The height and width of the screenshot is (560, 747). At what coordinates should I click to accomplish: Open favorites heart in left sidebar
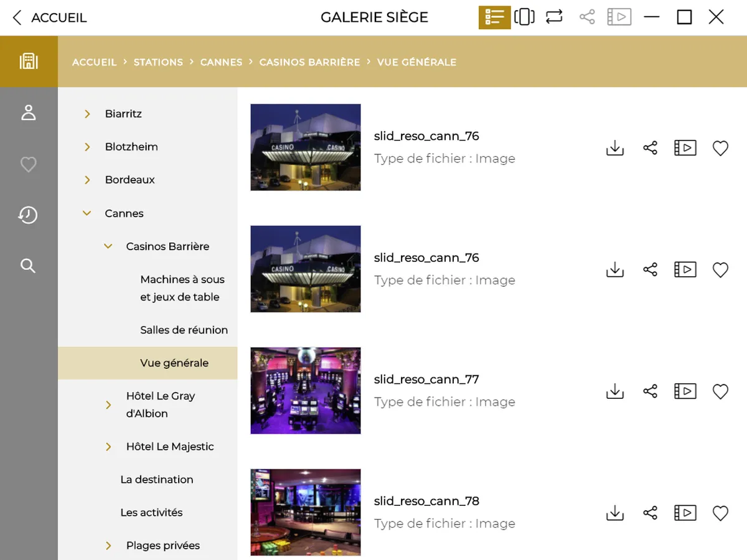pyautogui.click(x=29, y=164)
